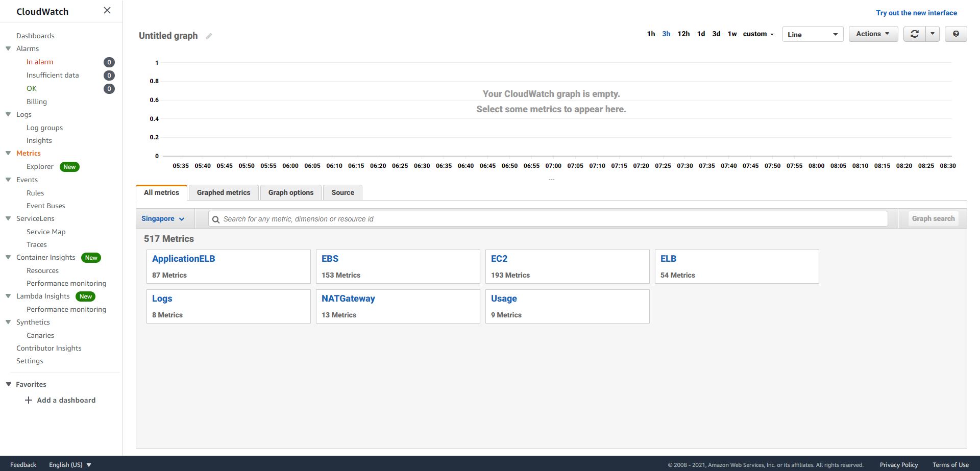This screenshot has height=471, width=980.
Task: Set time range to 1d
Action: (x=701, y=34)
